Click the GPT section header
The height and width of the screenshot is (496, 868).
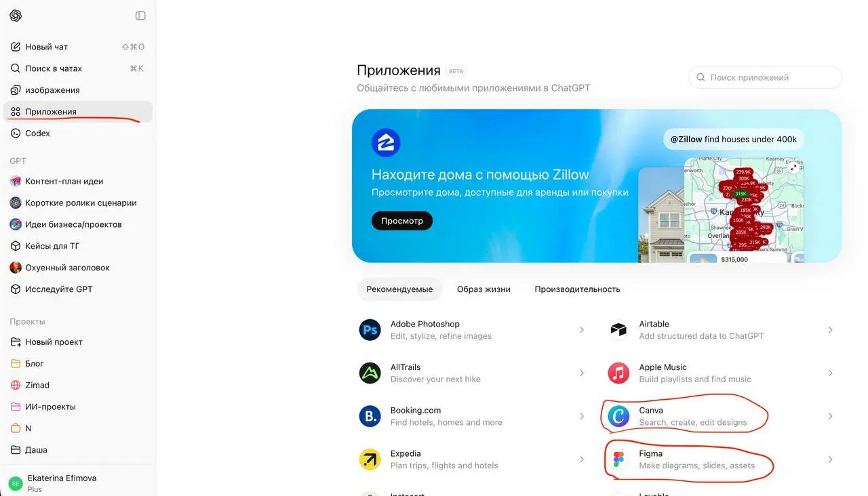coord(18,161)
